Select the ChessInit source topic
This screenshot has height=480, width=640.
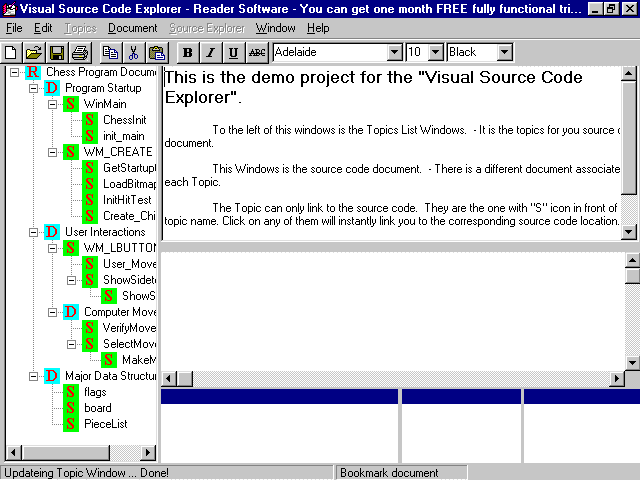(x=123, y=120)
